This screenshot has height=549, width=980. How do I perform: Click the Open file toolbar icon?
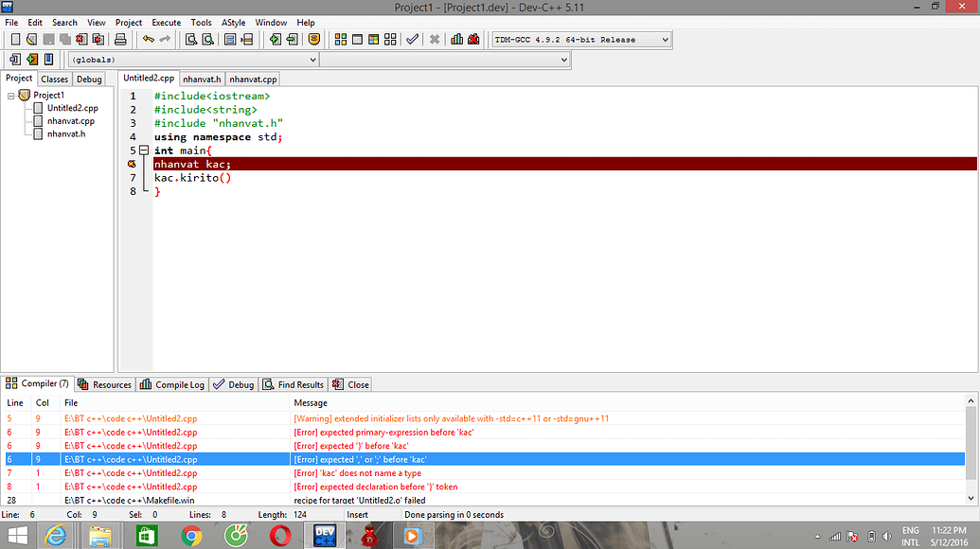(x=32, y=40)
